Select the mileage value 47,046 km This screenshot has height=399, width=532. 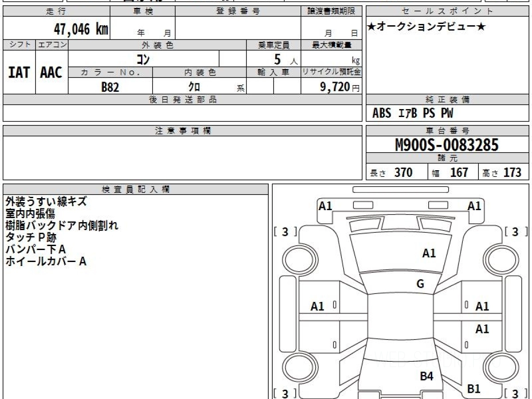point(81,29)
